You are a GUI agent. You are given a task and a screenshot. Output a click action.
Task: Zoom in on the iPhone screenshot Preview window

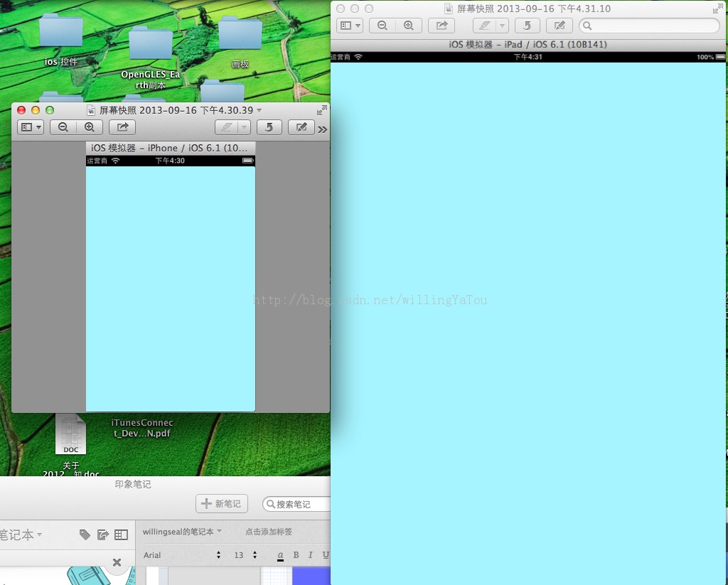pyautogui.click(x=90, y=127)
